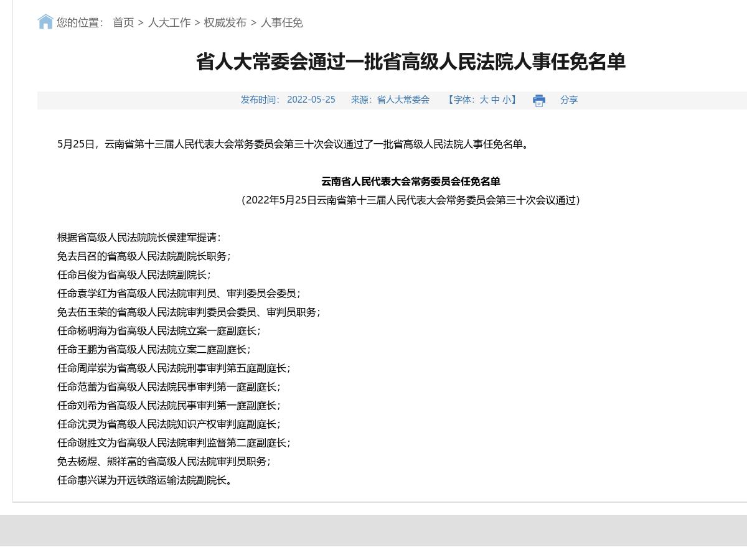Click the line 任命吕俊为省高级人民法院副院长
Screen dimensions: 747x560
point(134,275)
